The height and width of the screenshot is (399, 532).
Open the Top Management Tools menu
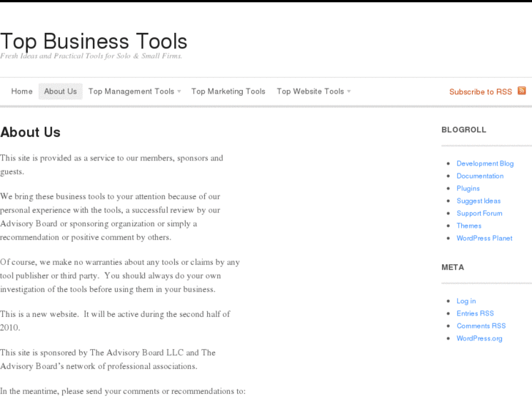[x=131, y=92]
